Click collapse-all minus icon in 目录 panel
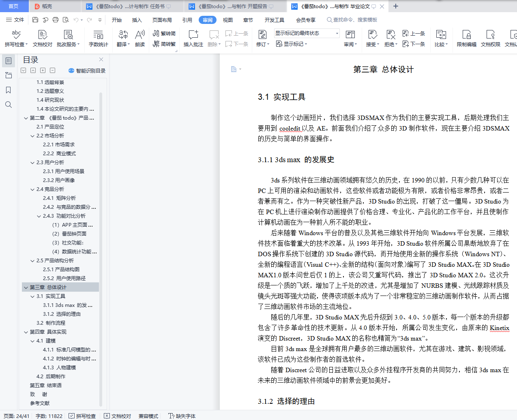The image size is (517, 420). point(52,70)
